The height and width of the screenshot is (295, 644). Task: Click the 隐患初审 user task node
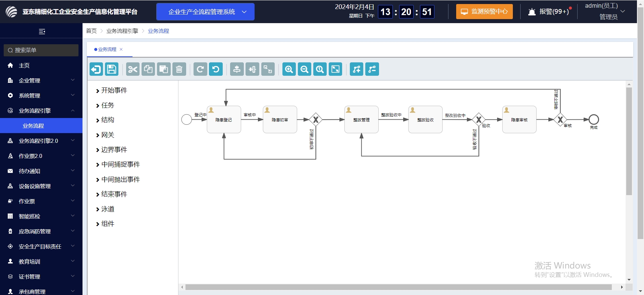click(x=280, y=120)
